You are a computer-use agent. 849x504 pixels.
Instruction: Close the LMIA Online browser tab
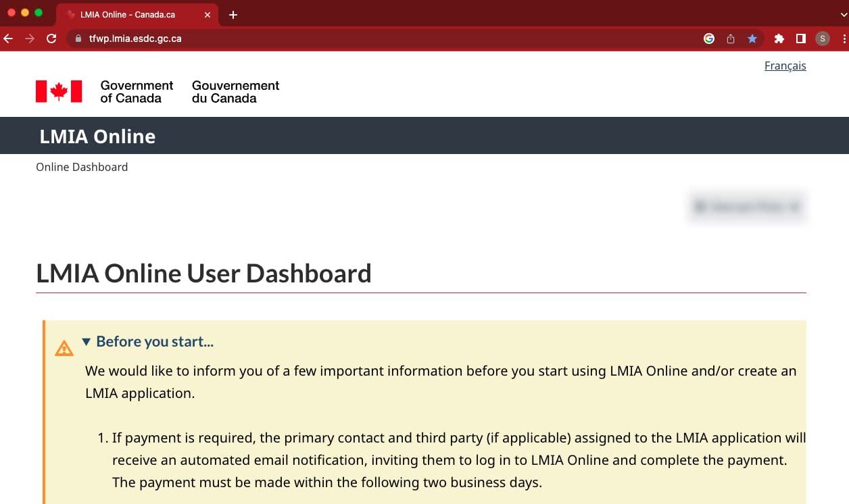tap(208, 15)
